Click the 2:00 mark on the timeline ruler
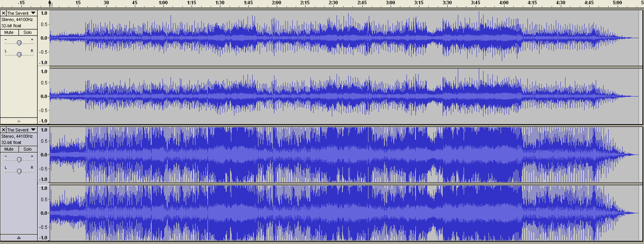This screenshot has width=644, height=244. click(277, 3)
